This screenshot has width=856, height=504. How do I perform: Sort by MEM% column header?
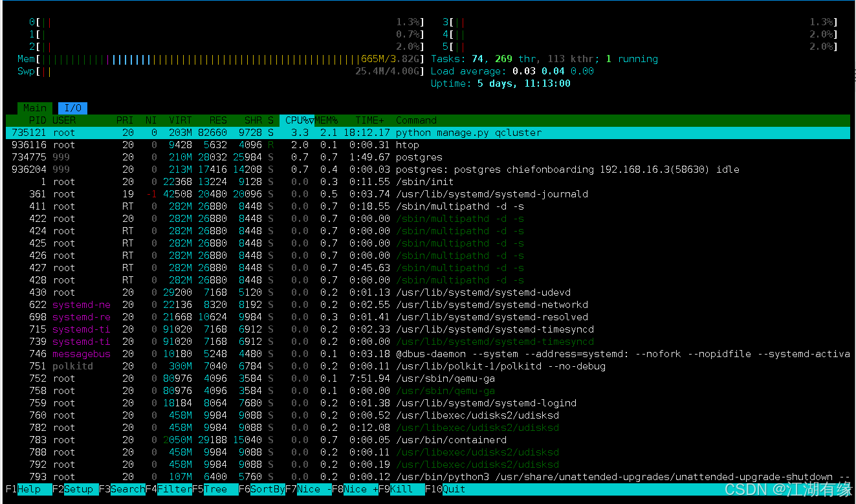point(327,120)
